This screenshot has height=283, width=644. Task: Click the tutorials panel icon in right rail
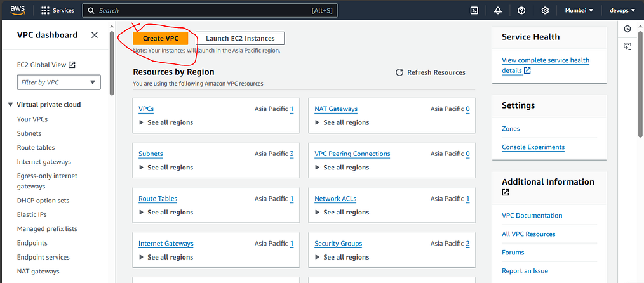pos(627,46)
